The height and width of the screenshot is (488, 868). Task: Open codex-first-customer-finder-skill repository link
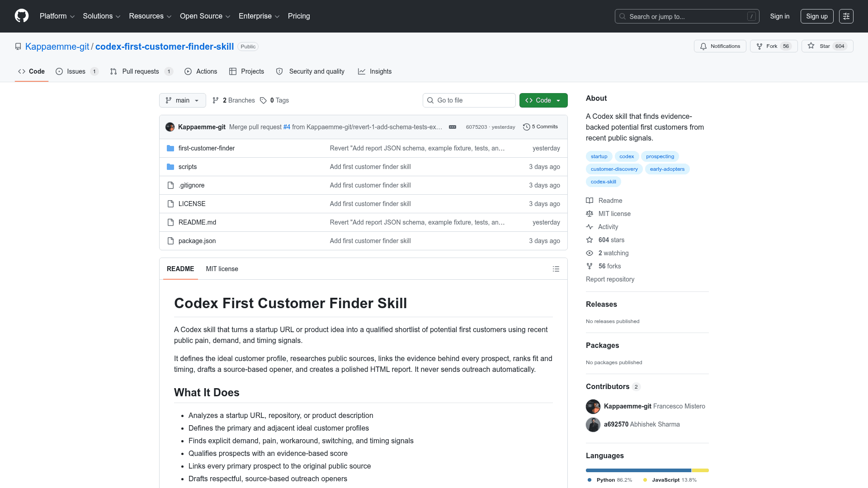[x=165, y=47]
